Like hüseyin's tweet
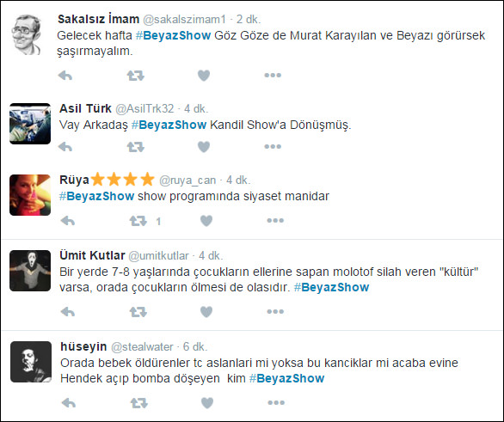504x422 pixels. pos(207,403)
